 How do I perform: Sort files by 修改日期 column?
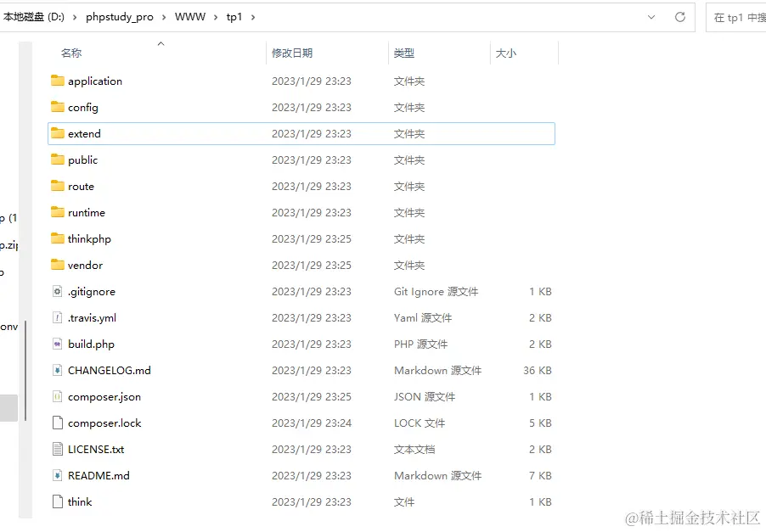pyautogui.click(x=292, y=53)
